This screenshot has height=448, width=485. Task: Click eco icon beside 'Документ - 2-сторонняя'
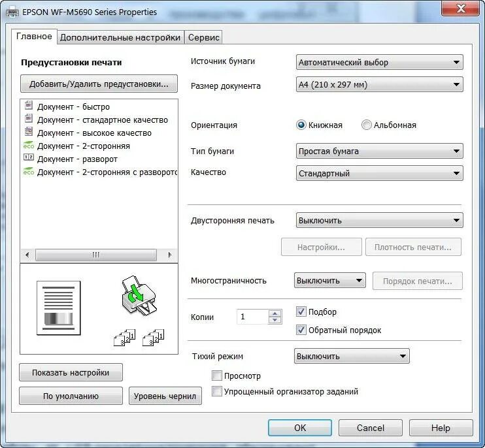pyautogui.click(x=29, y=145)
